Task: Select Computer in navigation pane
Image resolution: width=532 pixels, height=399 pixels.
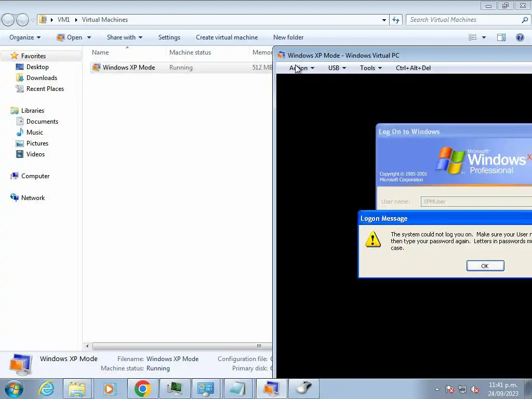Action: click(35, 176)
